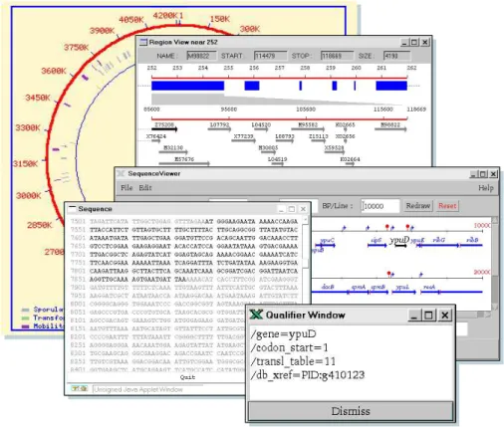
Task: Select the black Z75208 arrow in Region View
Action: (164, 129)
